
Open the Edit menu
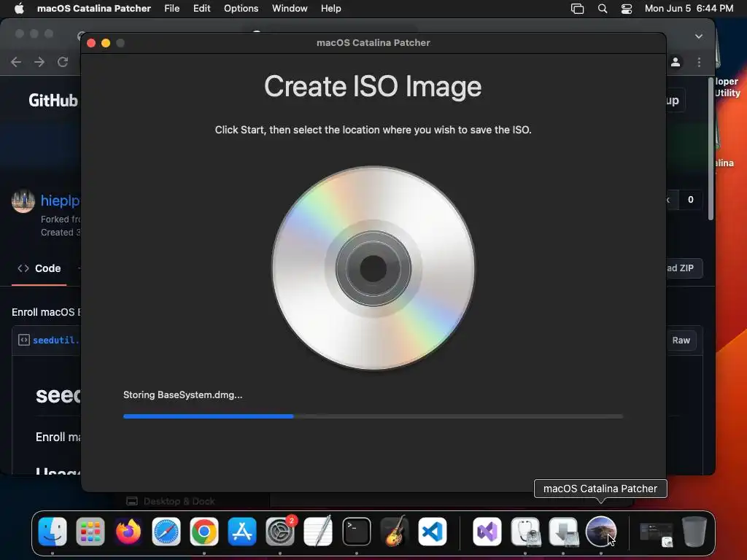coord(201,8)
